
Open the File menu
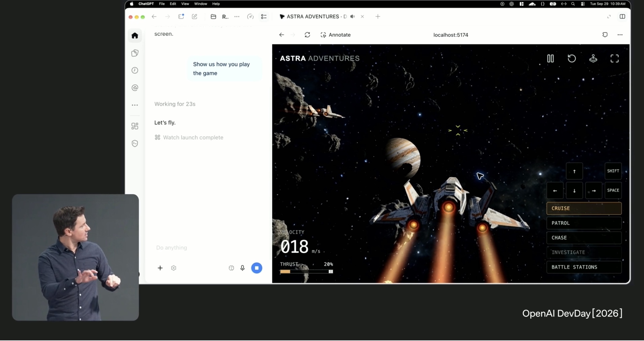click(162, 4)
